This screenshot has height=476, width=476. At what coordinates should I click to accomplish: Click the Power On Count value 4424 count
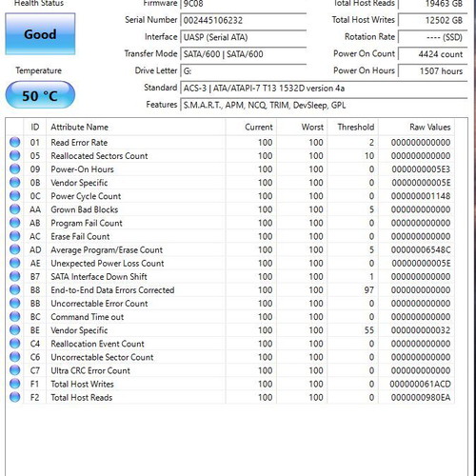pyautogui.click(x=433, y=54)
